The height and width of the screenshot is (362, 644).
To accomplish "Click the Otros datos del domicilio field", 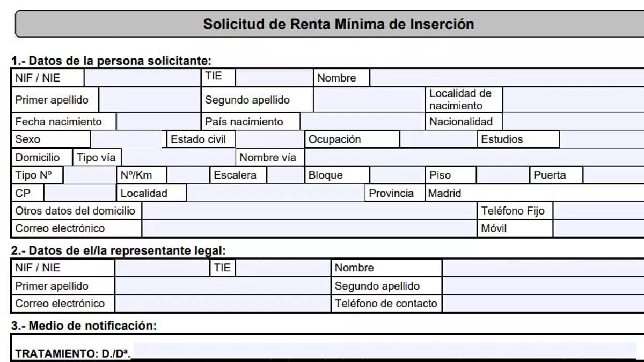I will 309,211.
